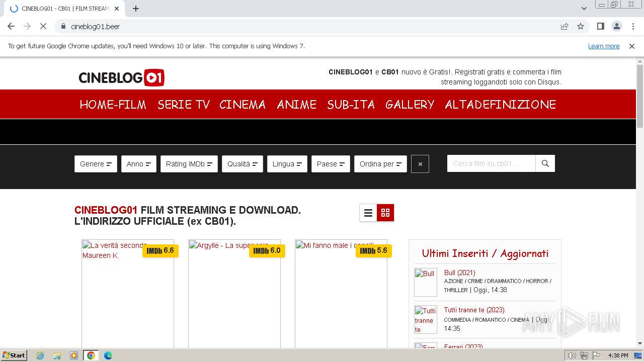The image size is (644, 362).
Task: Open Argylle - La super spia poster
Action: [x=234, y=294]
